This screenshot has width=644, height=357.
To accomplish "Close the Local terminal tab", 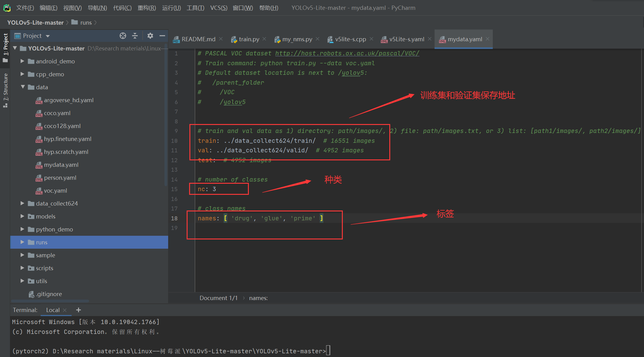I will tap(65, 310).
